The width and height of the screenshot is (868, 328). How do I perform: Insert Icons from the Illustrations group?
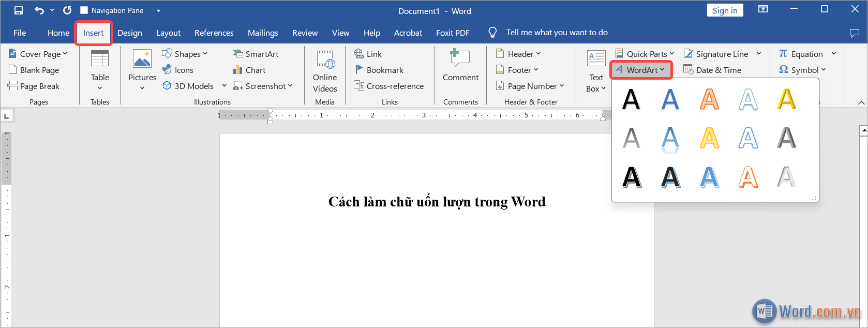pos(178,70)
